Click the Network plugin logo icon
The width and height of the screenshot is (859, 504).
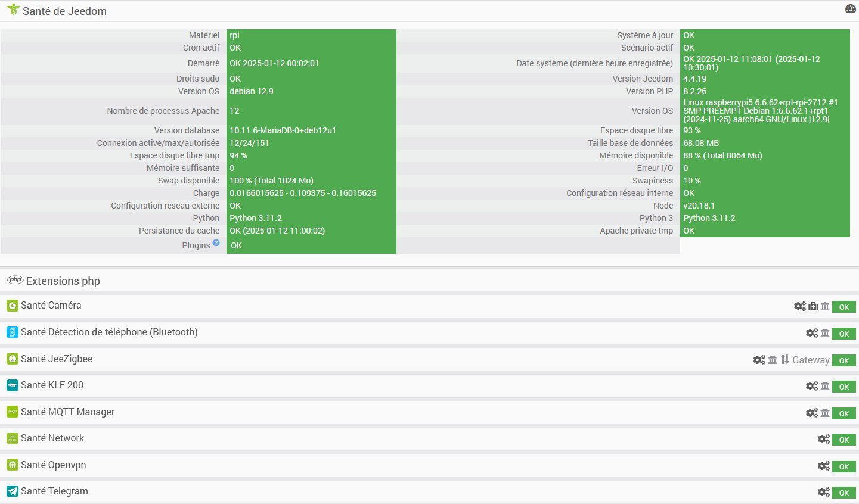click(x=13, y=438)
